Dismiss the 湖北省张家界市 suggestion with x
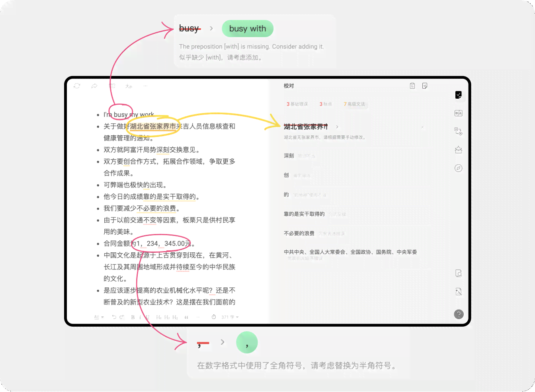 point(422,127)
